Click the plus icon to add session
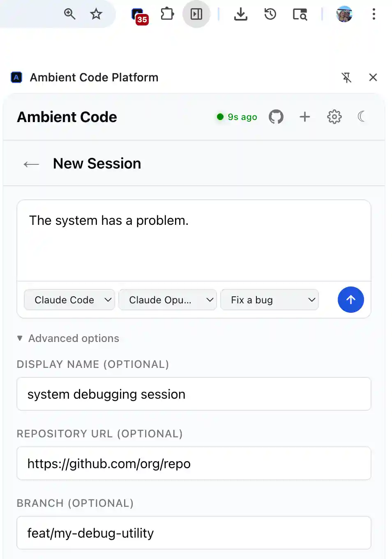392x559 pixels. [305, 117]
